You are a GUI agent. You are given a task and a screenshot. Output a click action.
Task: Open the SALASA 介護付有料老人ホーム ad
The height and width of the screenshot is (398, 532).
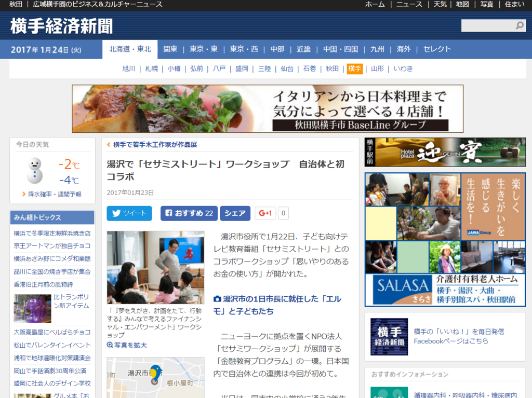pos(445,239)
